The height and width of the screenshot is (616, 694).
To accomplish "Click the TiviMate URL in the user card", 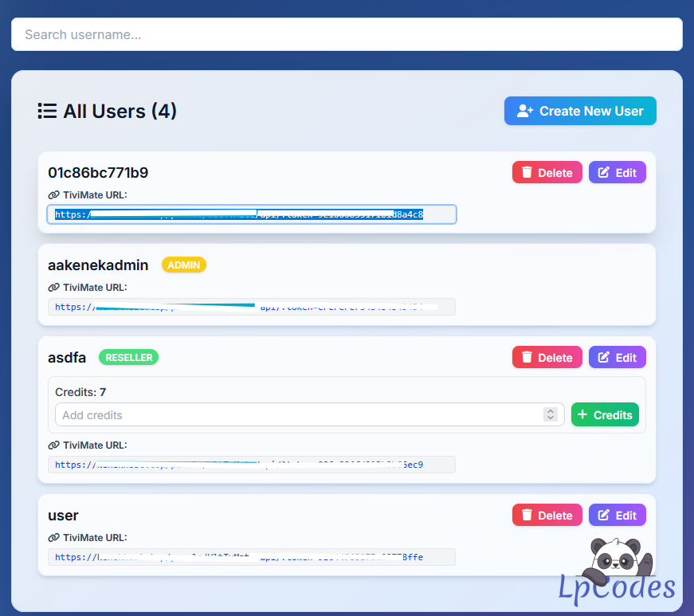I will tap(251, 557).
